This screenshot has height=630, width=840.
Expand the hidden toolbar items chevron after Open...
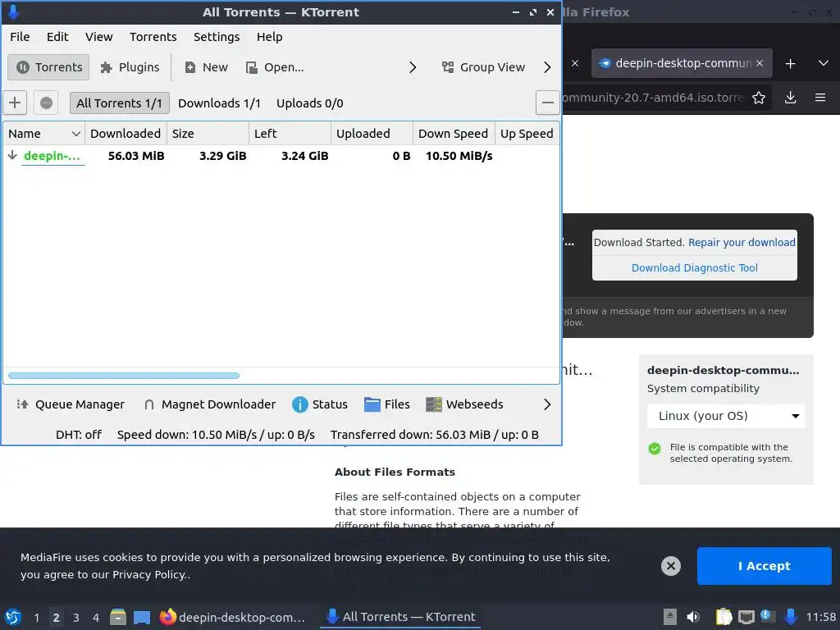click(x=413, y=67)
